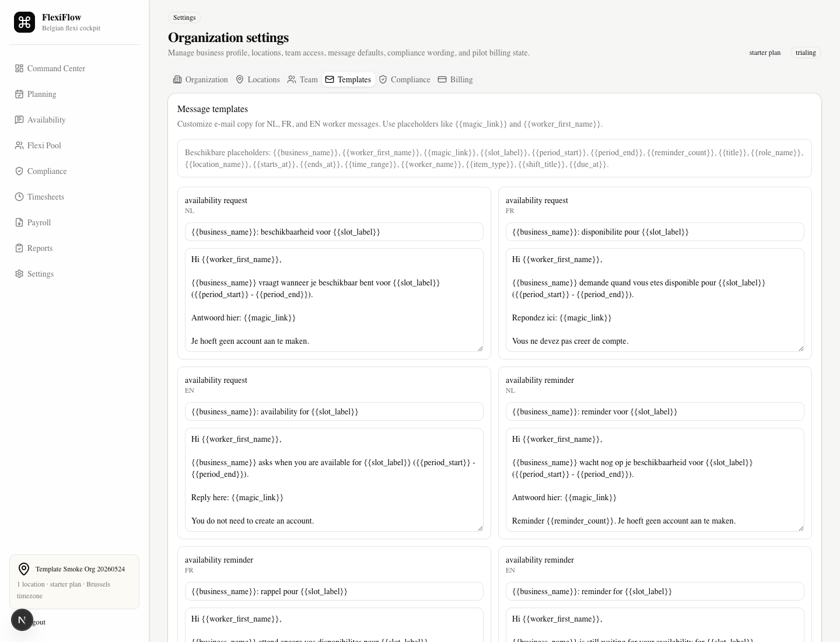Switch to the Organization tab

coord(200,79)
